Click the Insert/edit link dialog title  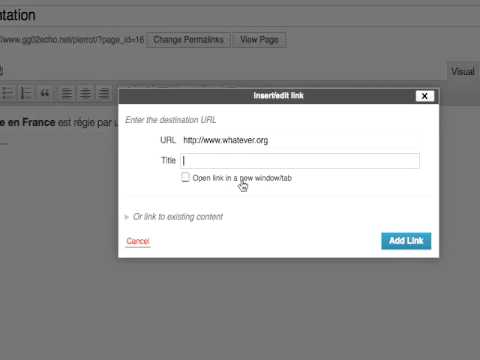click(278, 96)
